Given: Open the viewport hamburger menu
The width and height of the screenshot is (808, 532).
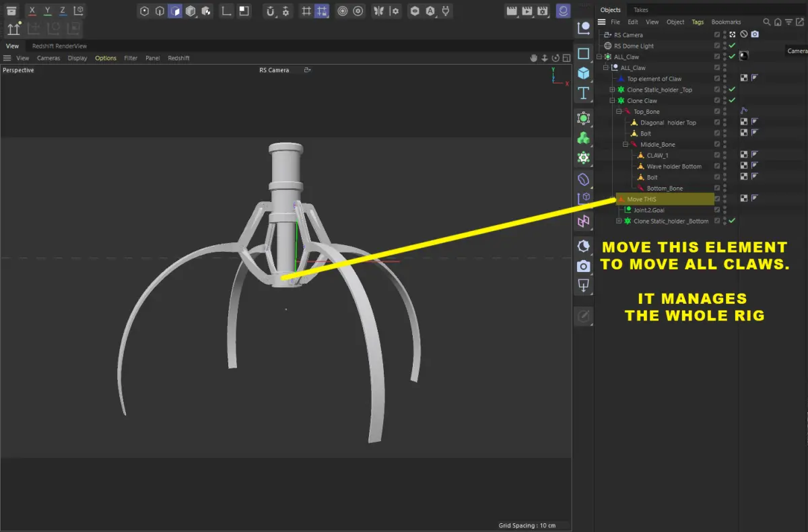Looking at the screenshot, I should coord(7,58).
